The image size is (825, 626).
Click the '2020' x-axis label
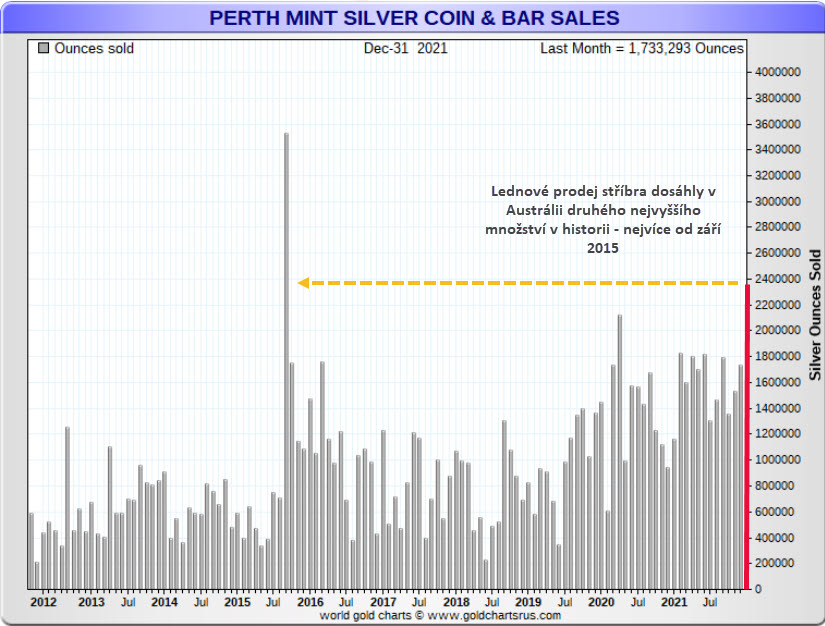601,602
